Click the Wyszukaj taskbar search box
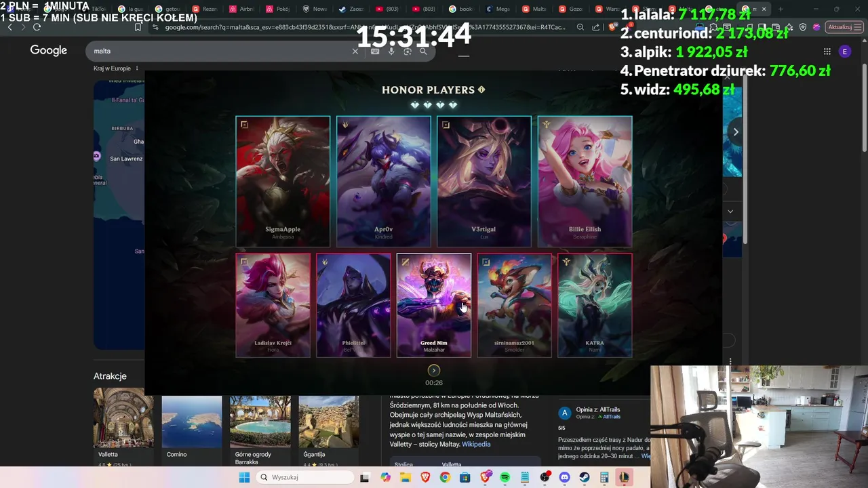This screenshot has width=868, height=488. tap(304, 477)
